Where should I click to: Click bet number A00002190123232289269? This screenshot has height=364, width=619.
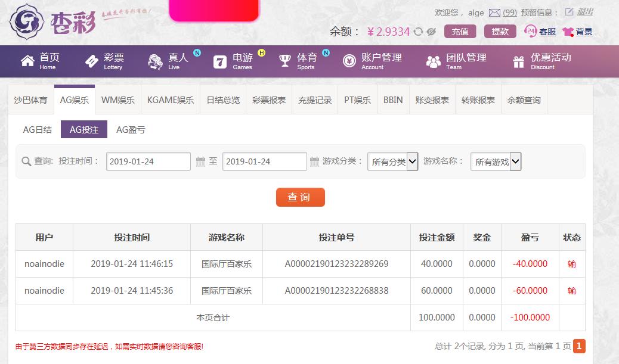coord(336,264)
